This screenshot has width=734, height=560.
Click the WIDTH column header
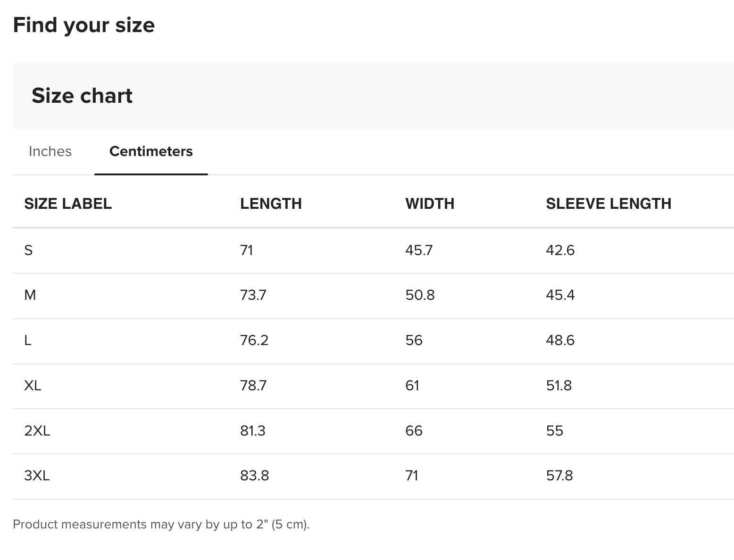pyautogui.click(x=430, y=204)
